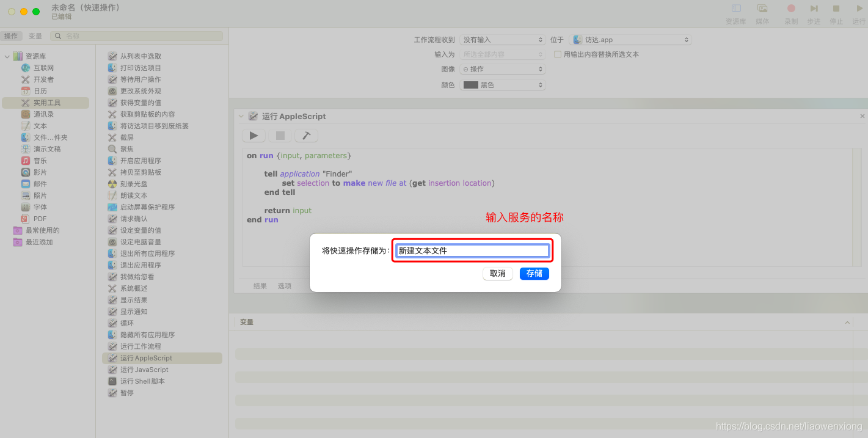The height and width of the screenshot is (438, 868).
Task: Select the 启动屏幕保护程序 action
Action: click(x=147, y=207)
